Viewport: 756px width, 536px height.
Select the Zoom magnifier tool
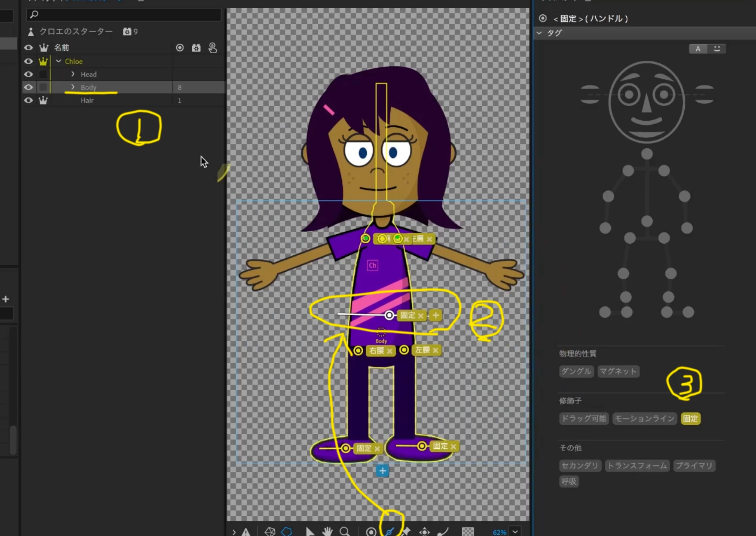tap(345, 531)
